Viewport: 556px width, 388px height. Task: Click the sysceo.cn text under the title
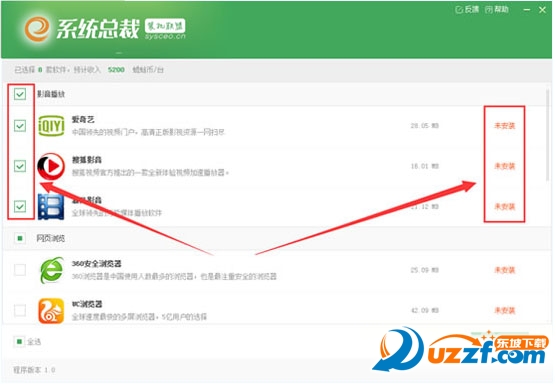pos(165,36)
